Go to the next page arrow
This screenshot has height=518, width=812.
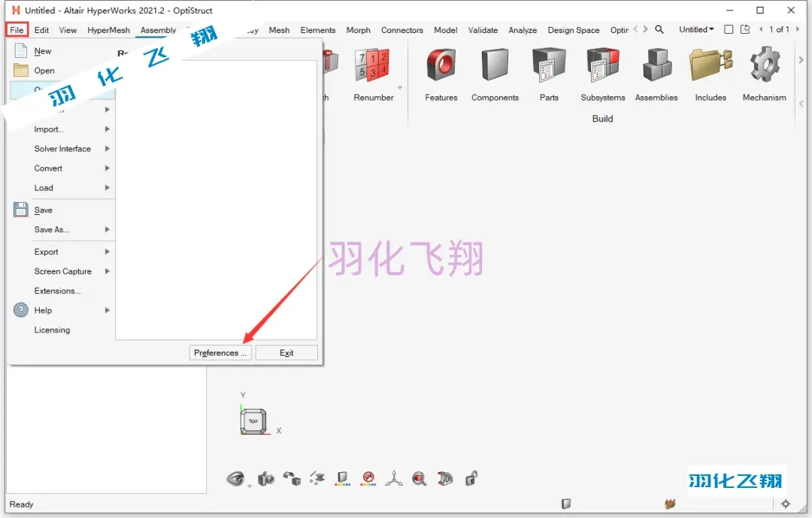coord(798,29)
